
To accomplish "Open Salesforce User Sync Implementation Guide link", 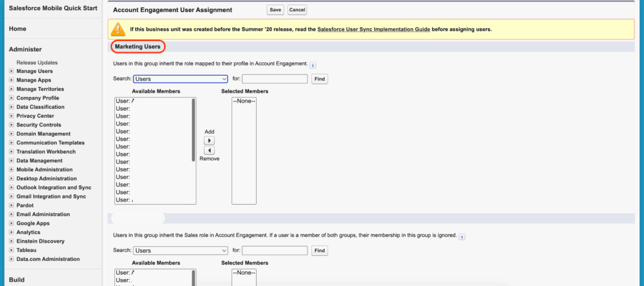I will (x=374, y=29).
